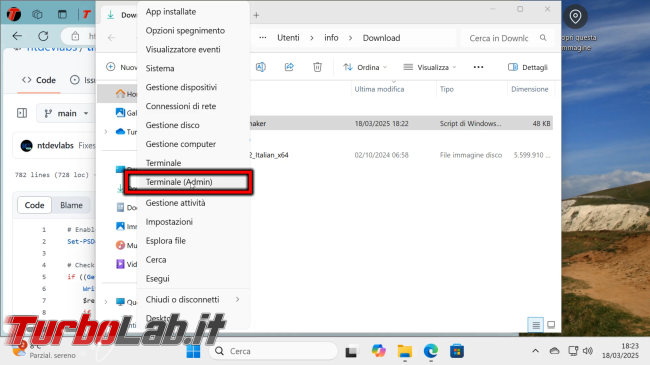Click the Rename icon in Explorer toolbar

point(261,67)
